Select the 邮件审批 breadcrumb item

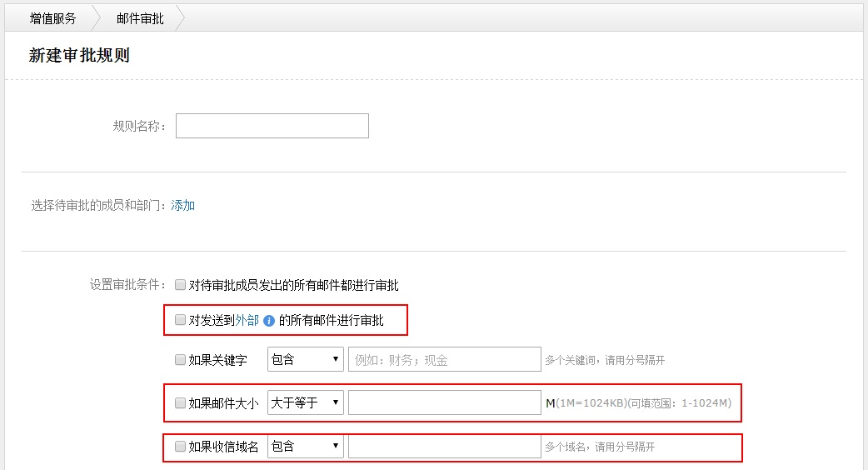140,18
